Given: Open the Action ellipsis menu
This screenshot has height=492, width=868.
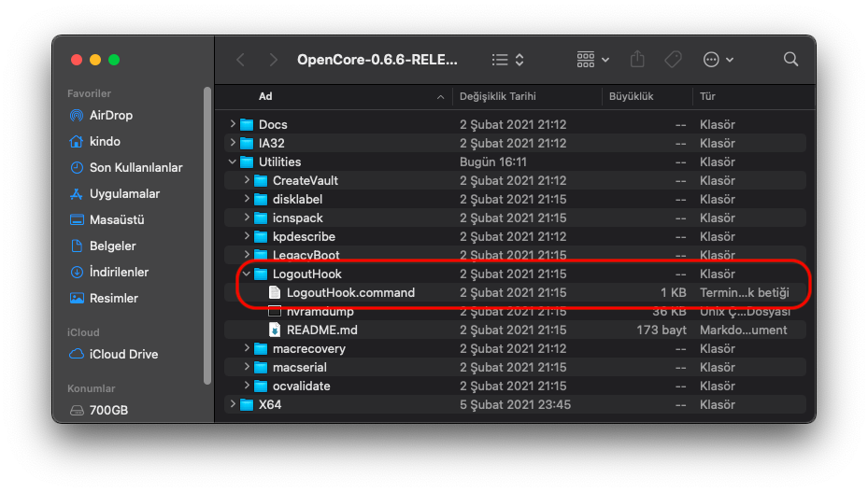Looking at the screenshot, I should pyautogui.click(x=718, y=60).
